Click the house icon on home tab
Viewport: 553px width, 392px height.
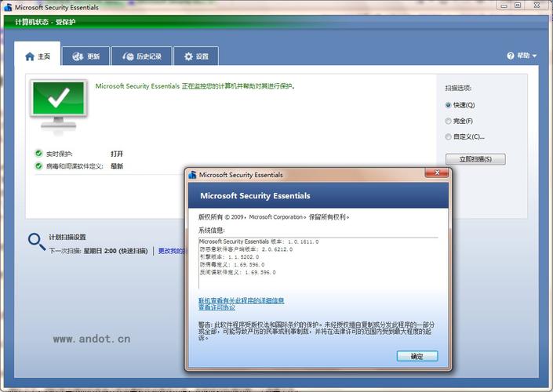click(x=30, y=56)
